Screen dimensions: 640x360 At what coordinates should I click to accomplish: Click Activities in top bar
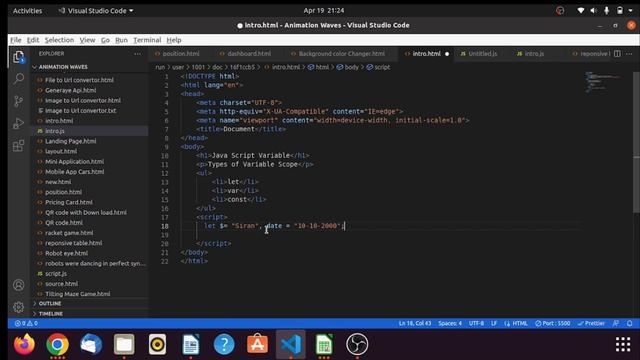pos(27,11)
